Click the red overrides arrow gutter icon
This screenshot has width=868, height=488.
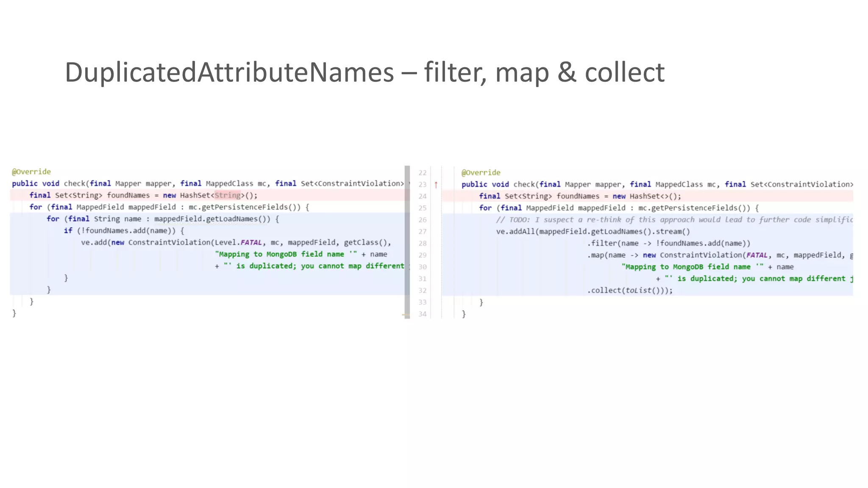coord(436,185)
